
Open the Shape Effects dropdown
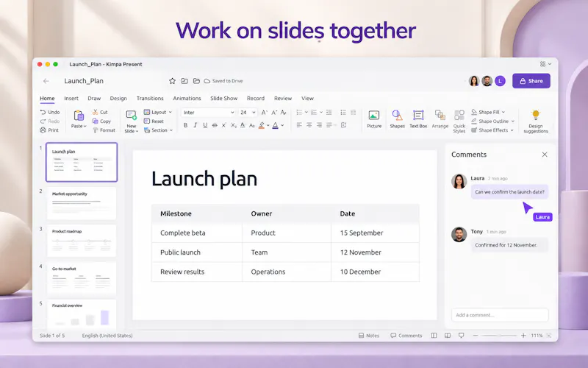pos(492,130)
